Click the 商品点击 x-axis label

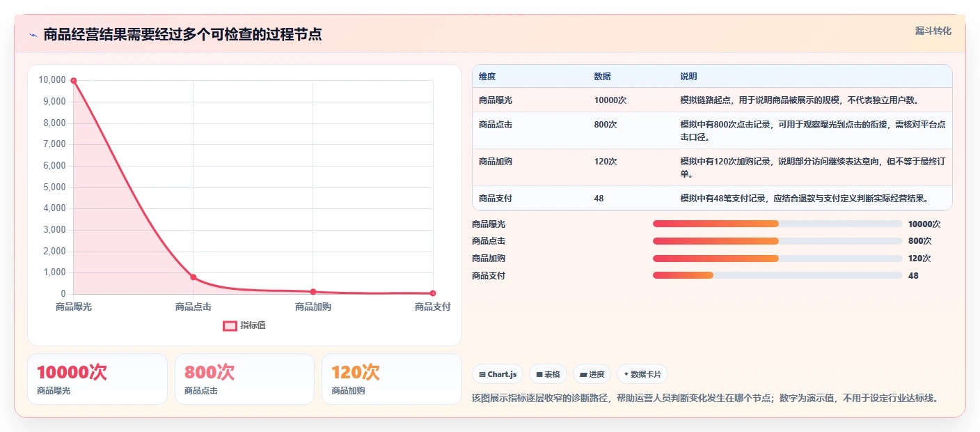click(193, 307)
